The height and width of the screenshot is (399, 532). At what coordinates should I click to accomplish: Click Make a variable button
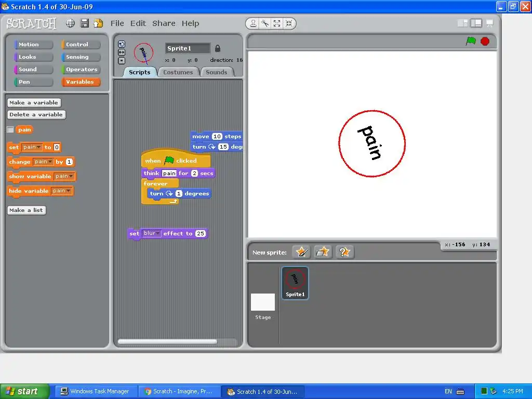pos(34,103)
